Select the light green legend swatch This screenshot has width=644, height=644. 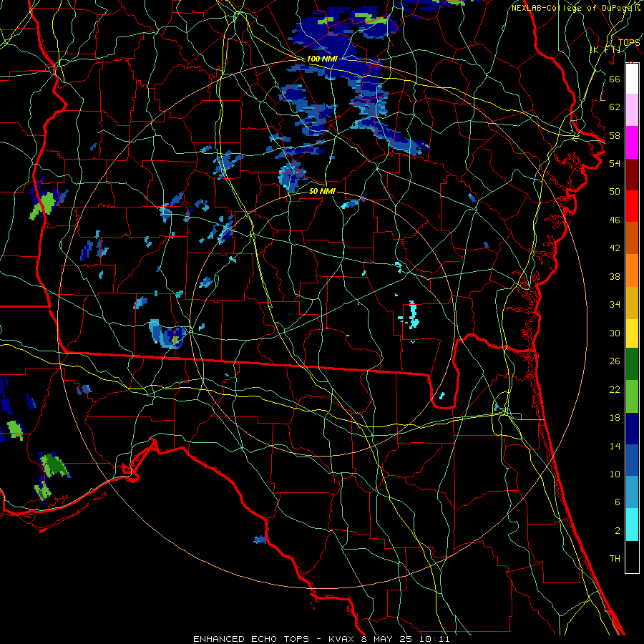[x=632, y=396]
